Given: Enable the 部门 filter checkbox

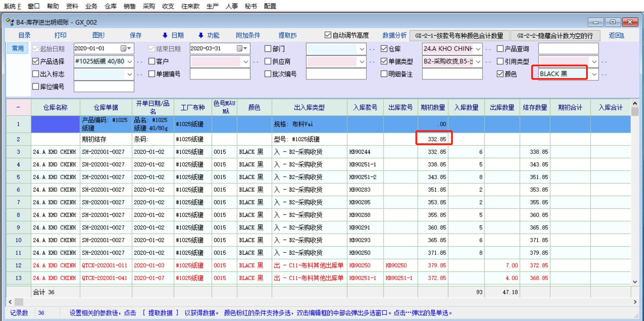Looking at the screenshot, I should point(268,49).
